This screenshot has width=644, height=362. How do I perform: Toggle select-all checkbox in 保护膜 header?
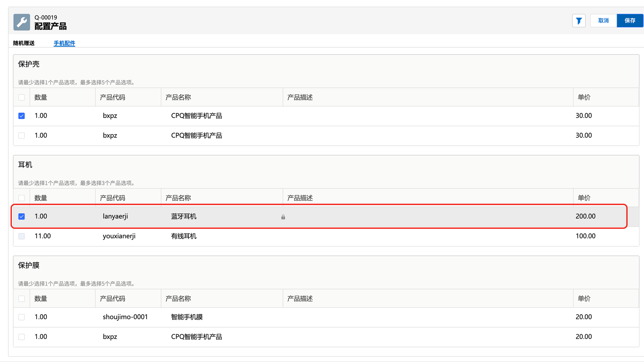pyautogui.click(x=22, y=299)
